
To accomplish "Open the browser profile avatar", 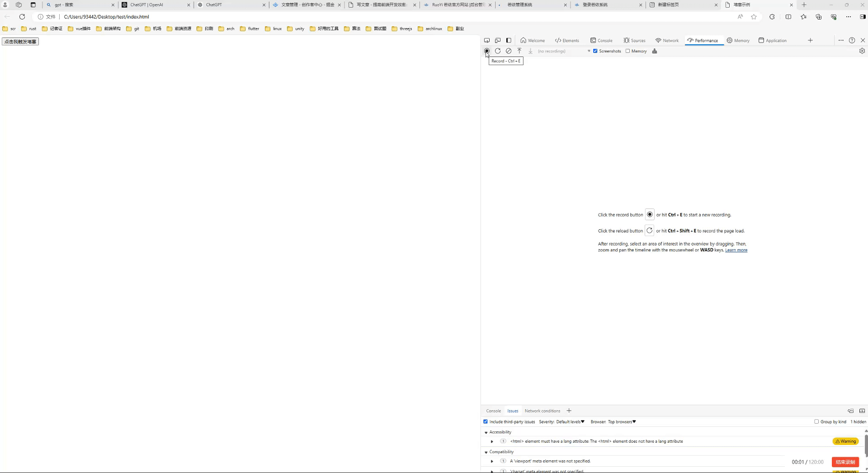I will [5, 5].
